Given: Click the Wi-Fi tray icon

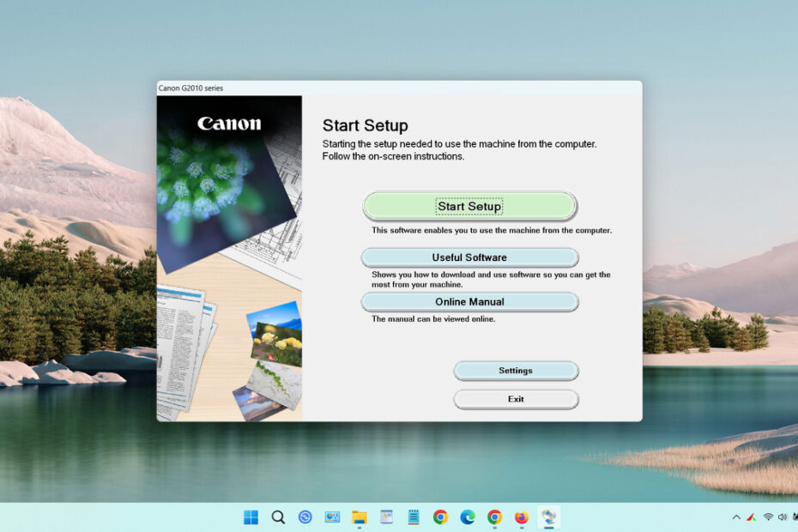Looking at the screenshot, I should click(x=768, y=517).
